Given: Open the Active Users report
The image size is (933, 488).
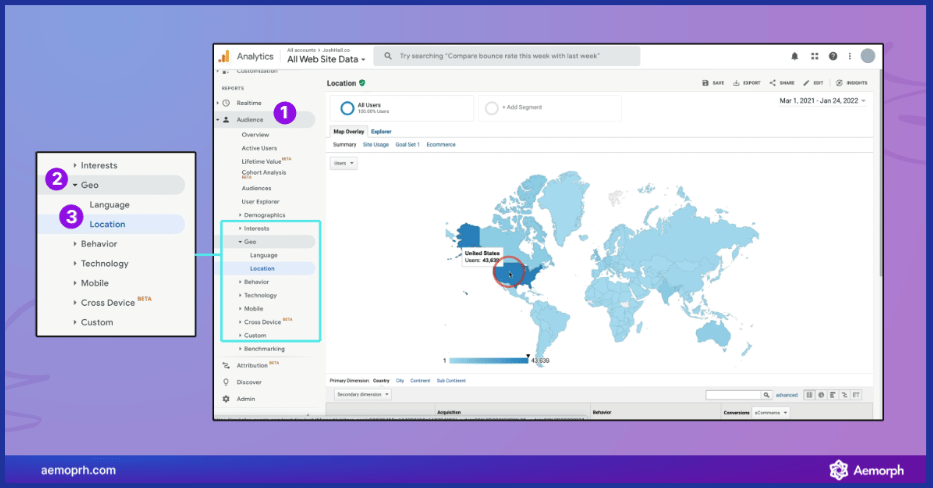Looking at the screenshot, I should (259, 148).
